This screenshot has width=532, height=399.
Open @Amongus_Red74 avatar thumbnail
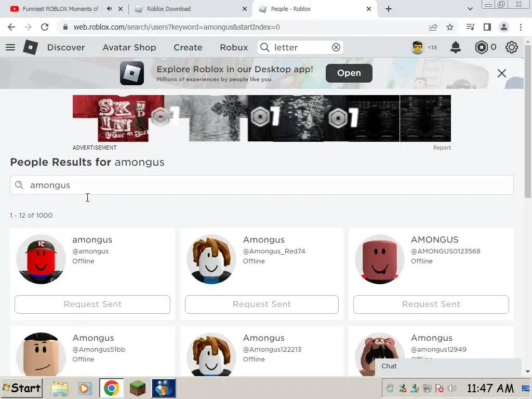[x=211, y=259]
